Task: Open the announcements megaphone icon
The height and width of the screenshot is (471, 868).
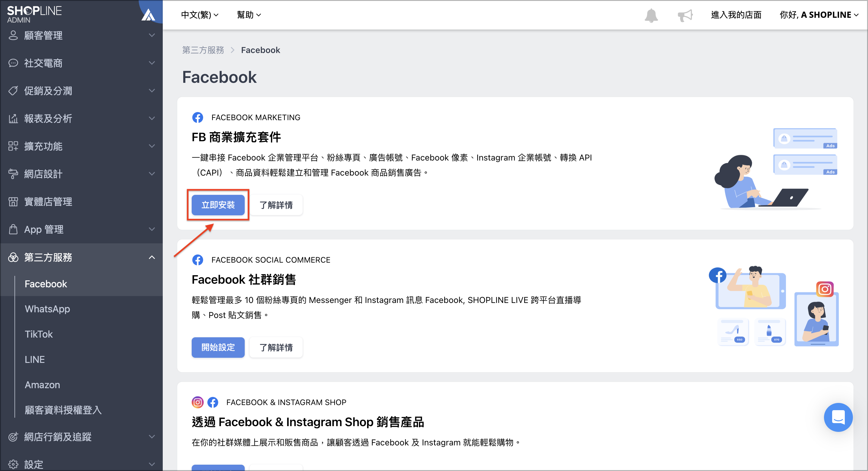Action: point(685,15)
